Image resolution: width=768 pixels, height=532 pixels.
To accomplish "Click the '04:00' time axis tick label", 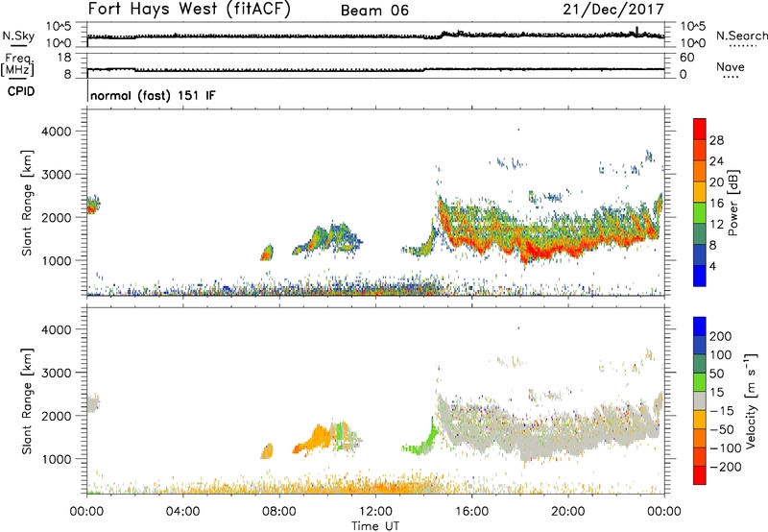I will (183, 512).
